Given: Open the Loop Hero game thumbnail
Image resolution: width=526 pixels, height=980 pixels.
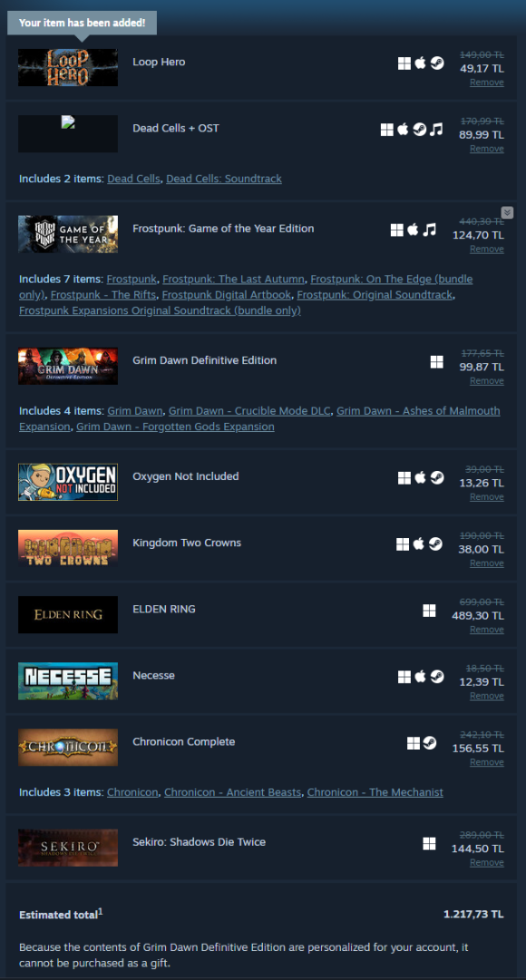Looking at the screenshot, I should [68, 67].
